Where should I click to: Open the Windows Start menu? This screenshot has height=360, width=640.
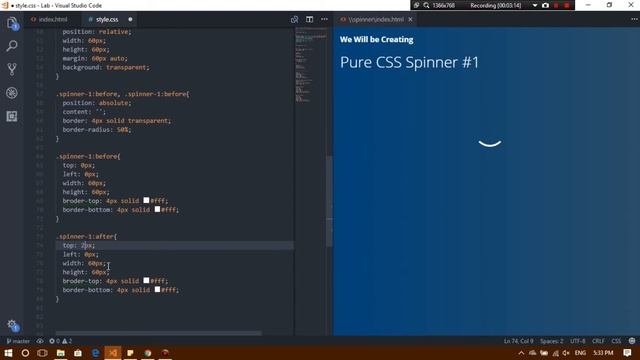pos(8,353)
